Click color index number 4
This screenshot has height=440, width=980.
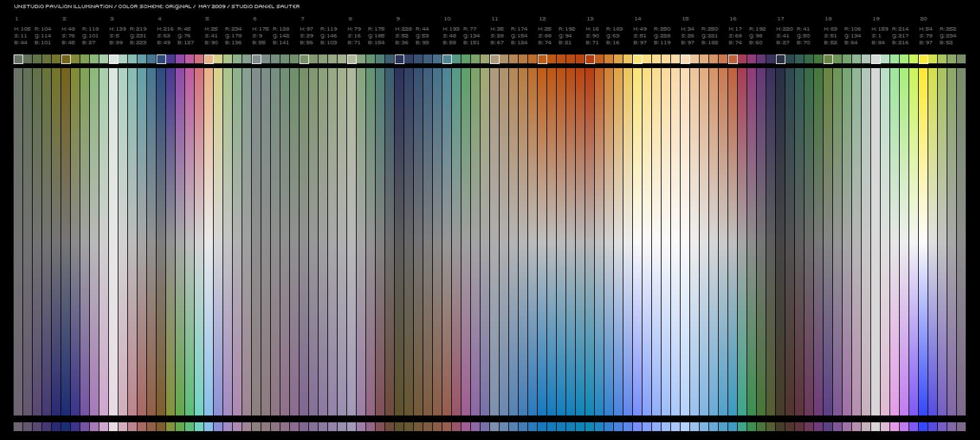pos(159,19)
